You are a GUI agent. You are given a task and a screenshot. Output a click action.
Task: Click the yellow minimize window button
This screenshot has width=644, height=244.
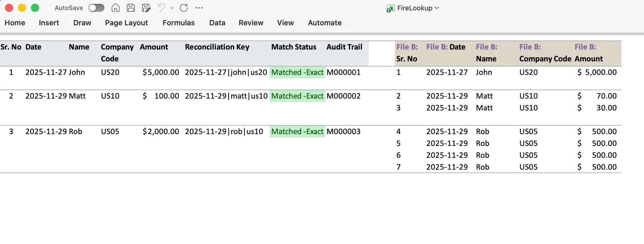click(22, 8)
